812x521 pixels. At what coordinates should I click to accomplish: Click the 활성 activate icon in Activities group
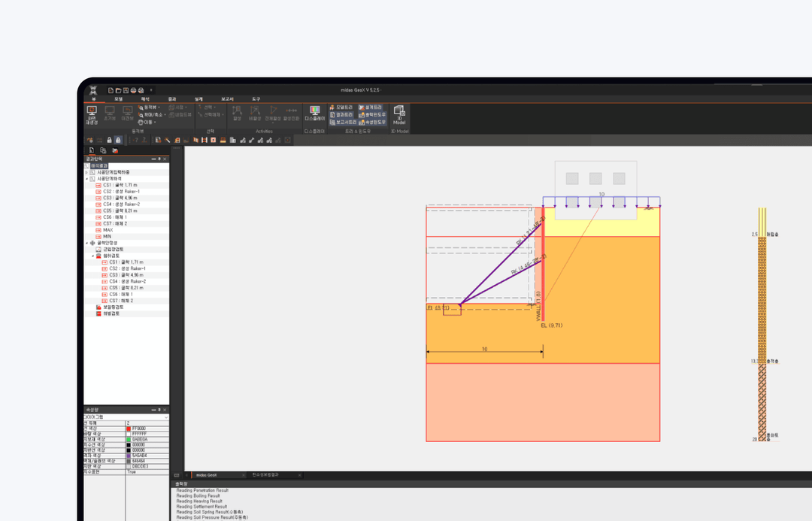tap(237, 111)
